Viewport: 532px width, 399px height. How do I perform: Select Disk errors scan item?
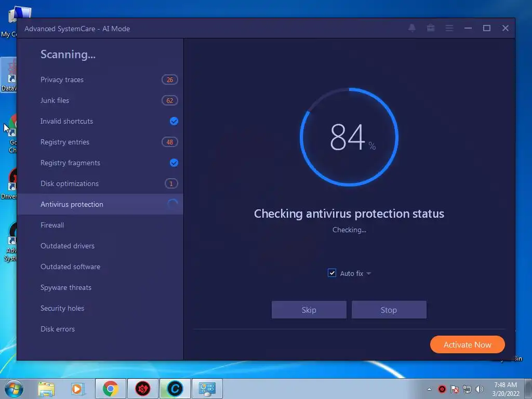100,329
